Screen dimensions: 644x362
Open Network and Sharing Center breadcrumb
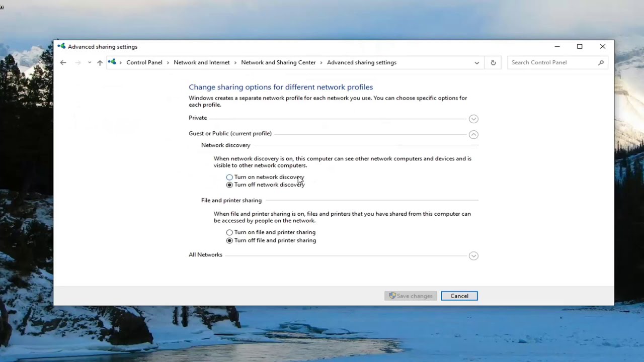point(278,62)
